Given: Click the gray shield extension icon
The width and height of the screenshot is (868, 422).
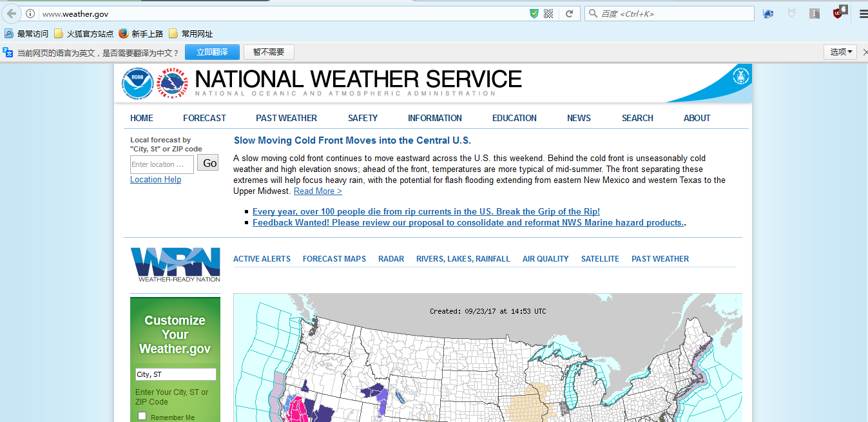Looking at the screenshot, I should point(791,14).
